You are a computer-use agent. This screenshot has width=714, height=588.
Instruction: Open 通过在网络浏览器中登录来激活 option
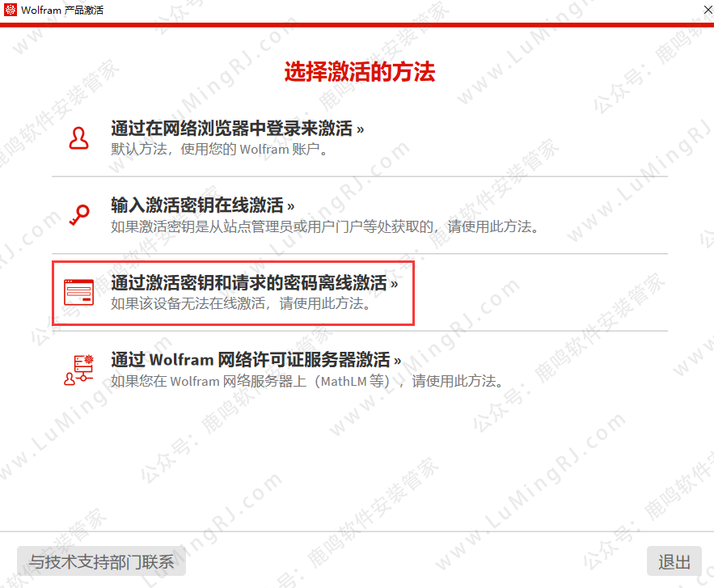pyautogui.click(x=232, y=129)
